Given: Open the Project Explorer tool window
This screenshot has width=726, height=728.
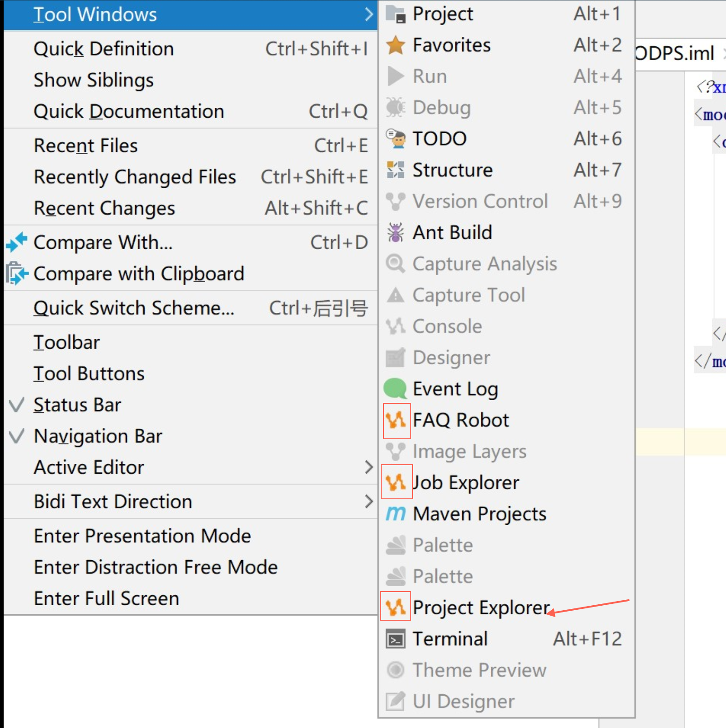Looking at the screenshot, I should tap(506, 608).
